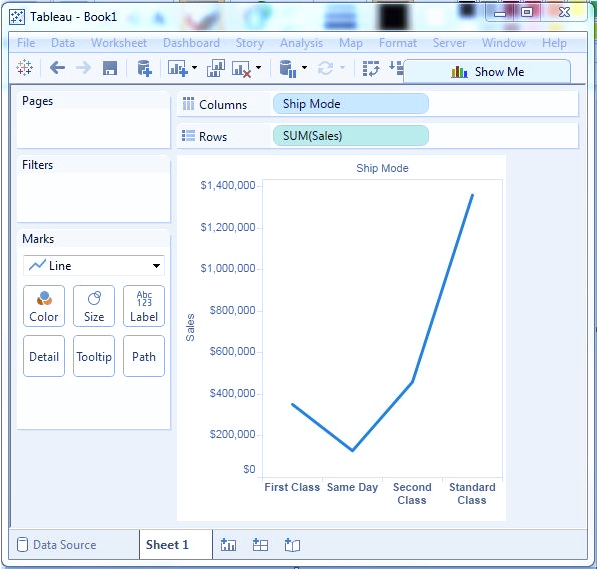The width and height of the screenshot is (600, 569).
Task: Select the Ship Mode pill in Columns
Action: click(x=351, y=104)
